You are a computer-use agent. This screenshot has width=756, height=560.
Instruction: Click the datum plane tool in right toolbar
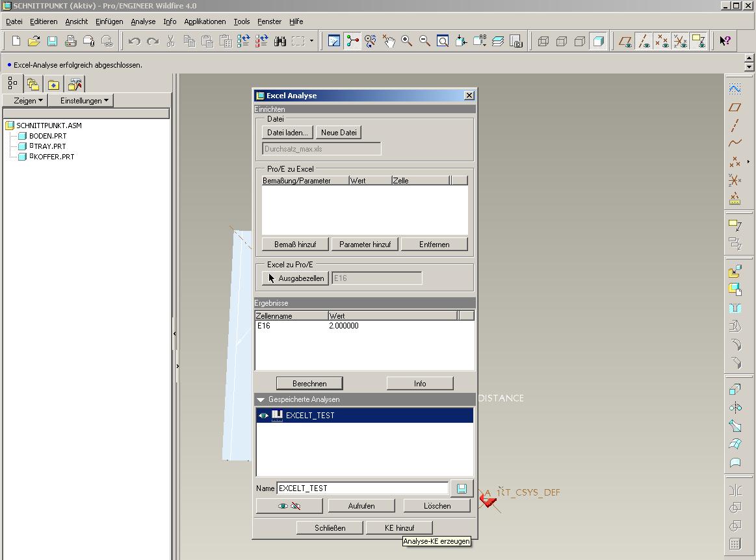coord(735,107)
